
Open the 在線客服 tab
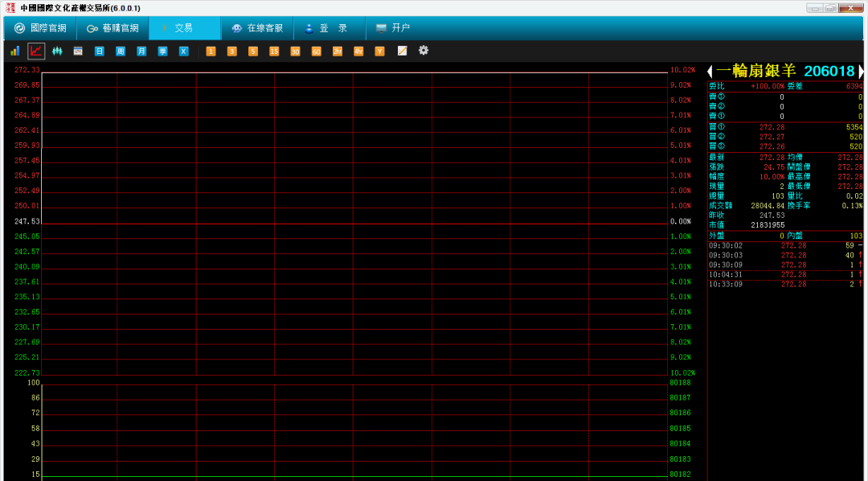pyautogui.click(x=257, y=28)
